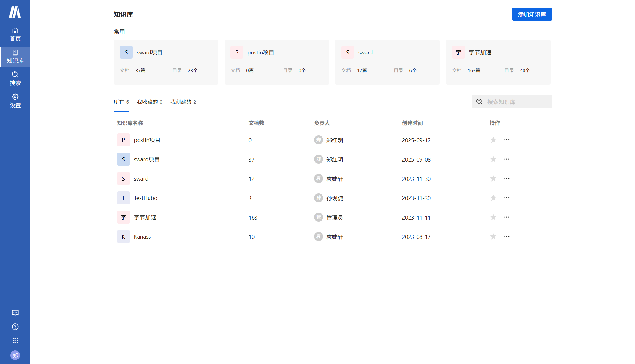
Task: Star the sward knowledge base row
Action: tap(493, 178)
